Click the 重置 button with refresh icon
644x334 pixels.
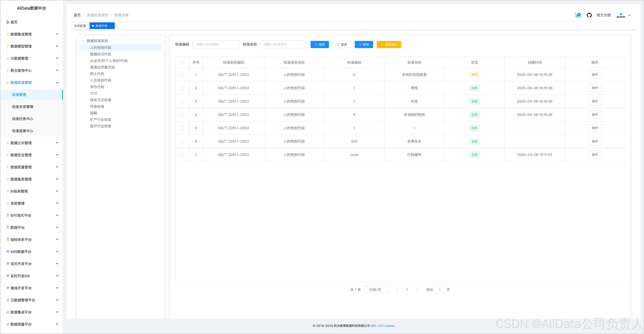pyautogui.click(x=342, y=45)
